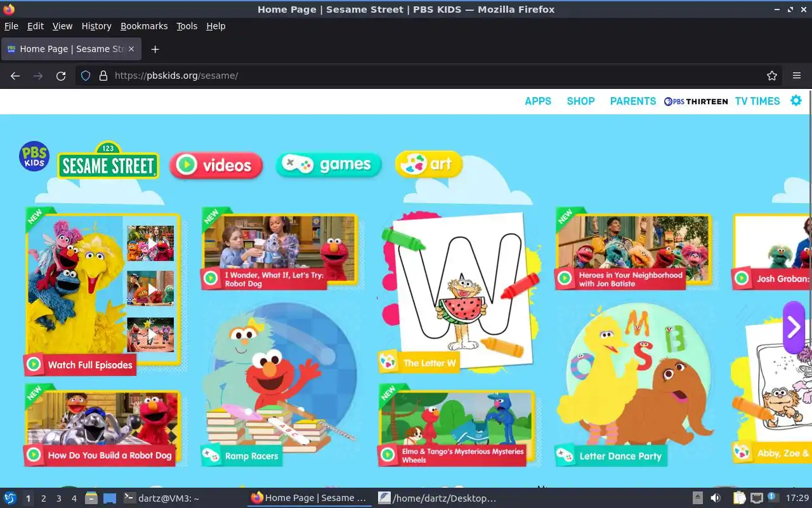812x508 pixels.
Task: Bookmark this page with the star
Action: pyautogui.click(x=772, y=76)
